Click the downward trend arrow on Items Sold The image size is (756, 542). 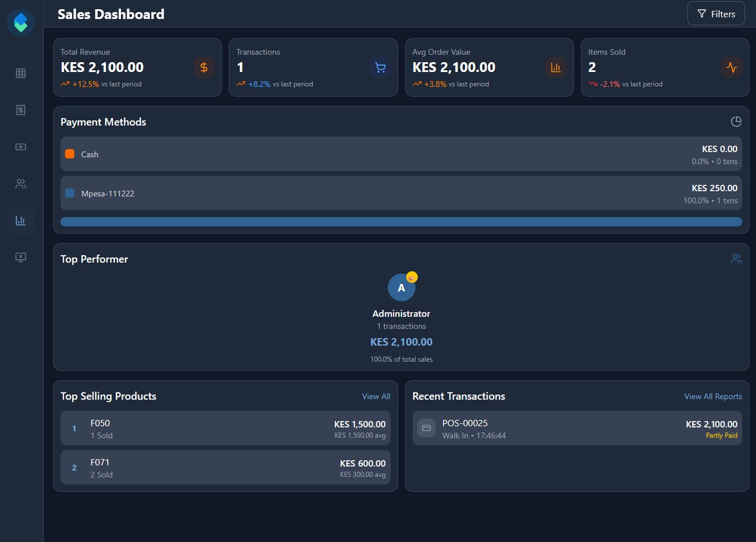click(x=592, y=84)
